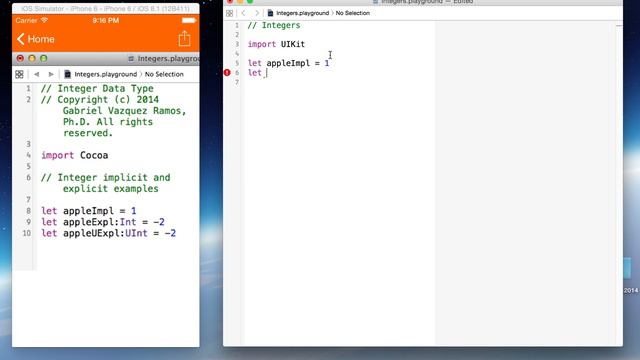Open related items grid icon in Xcode window

pyautogui.click(x=229, y=13)
